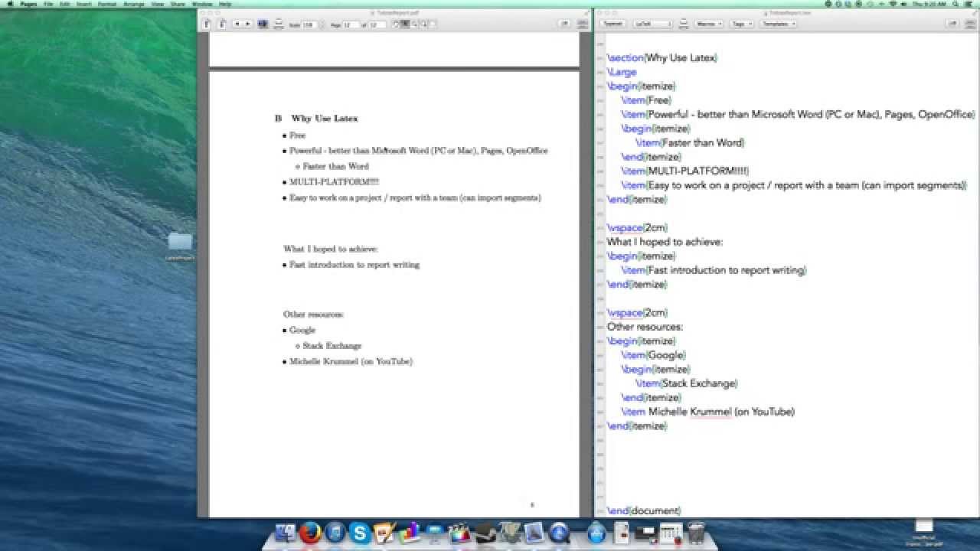The width and height of the screenshot is (980, 551).
Task: Click "Other resources:" in the PDF preview
Action: (x=314, y=315)
